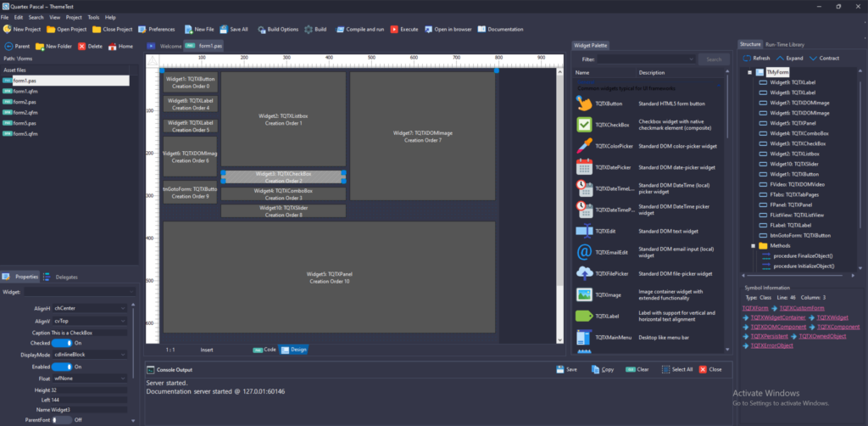
Task: Toggle the ParentFont property switch
Action: pyautogui.click(x=62, y=420)
